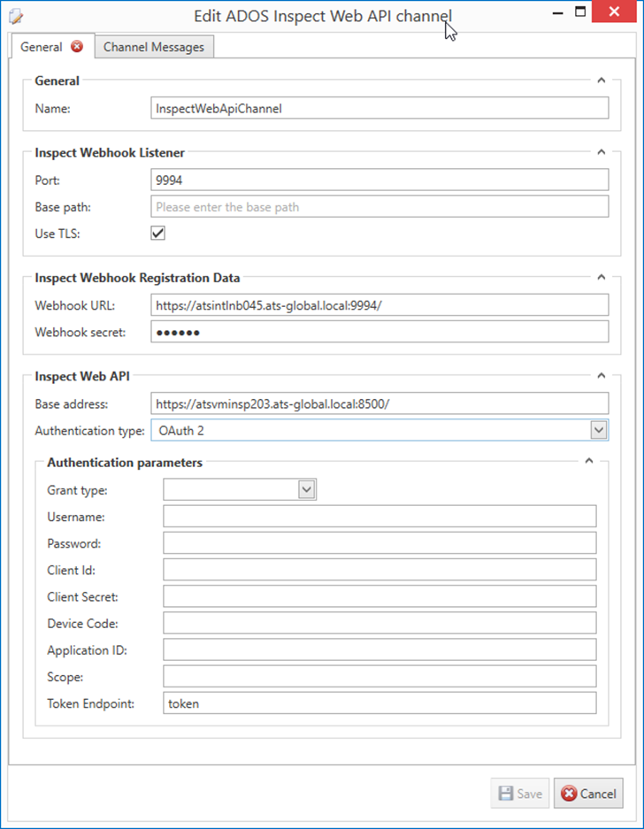Click the Port field showing 9994

379,180
